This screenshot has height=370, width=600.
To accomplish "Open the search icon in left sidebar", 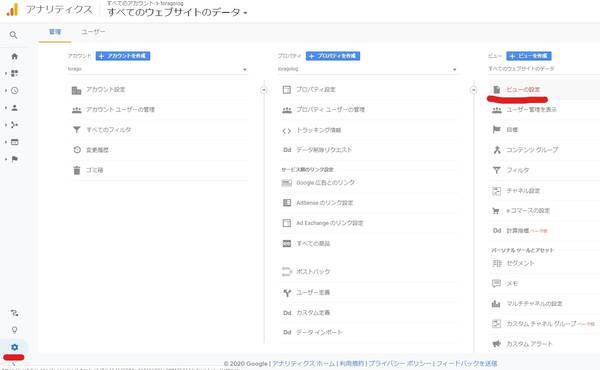I will (13, 35).
